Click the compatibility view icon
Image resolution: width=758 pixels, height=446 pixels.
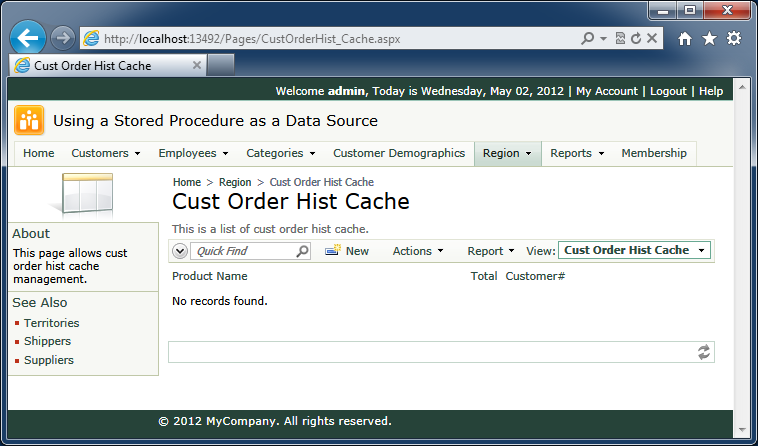click(x=620, y=38)
